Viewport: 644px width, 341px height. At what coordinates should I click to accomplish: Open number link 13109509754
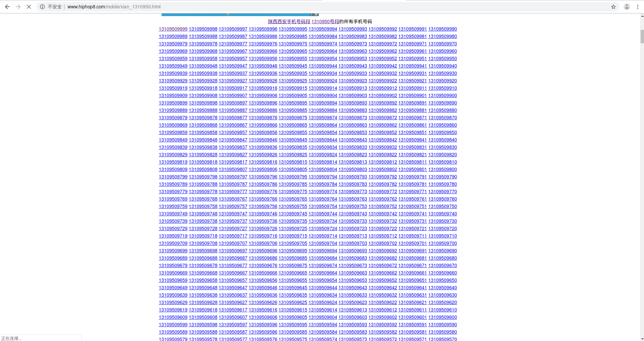coord(323,207)
